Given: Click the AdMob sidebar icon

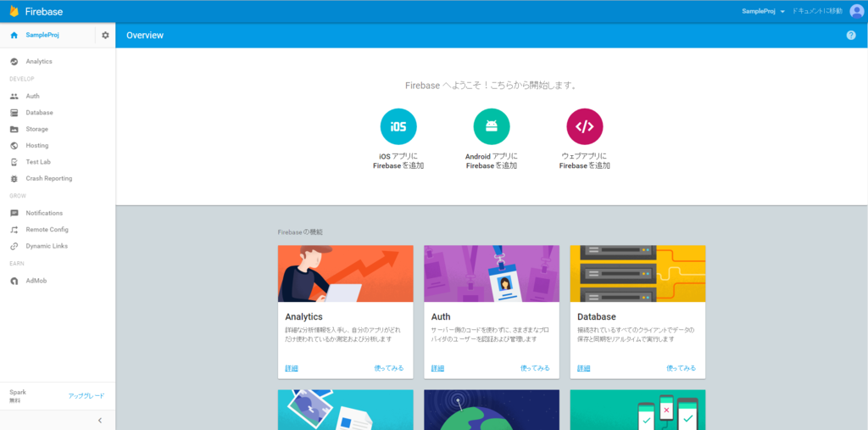Looking at the screenshot, I should tap(14, 281).
